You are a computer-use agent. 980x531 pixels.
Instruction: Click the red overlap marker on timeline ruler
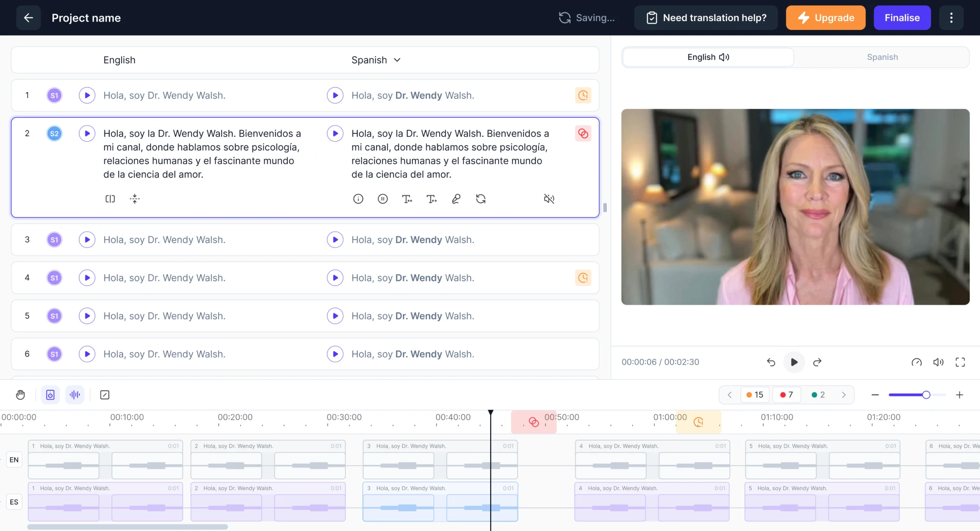533,422
